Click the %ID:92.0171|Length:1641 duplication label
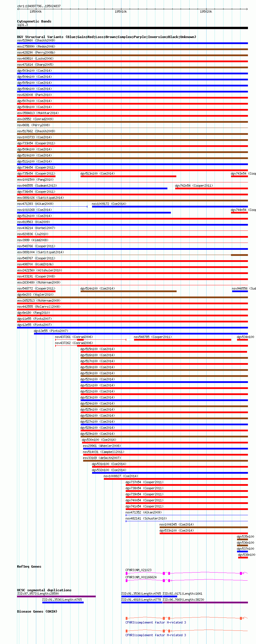 tap(183, 594)
